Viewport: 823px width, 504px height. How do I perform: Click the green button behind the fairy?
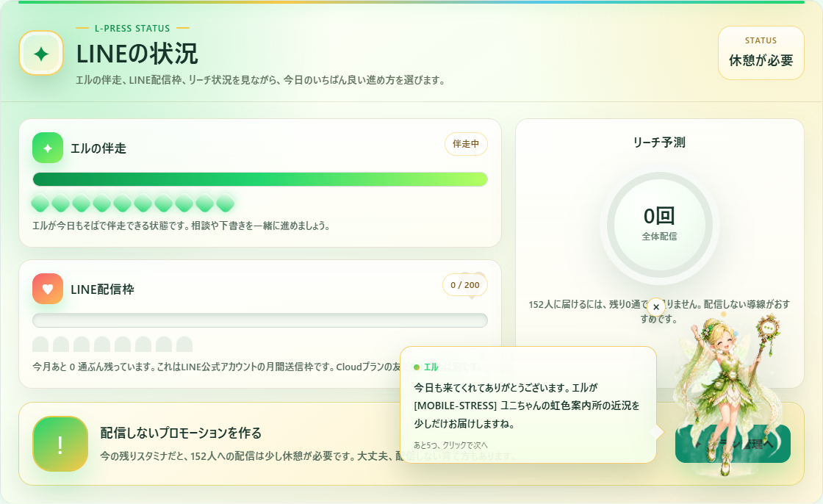point(733,444)
